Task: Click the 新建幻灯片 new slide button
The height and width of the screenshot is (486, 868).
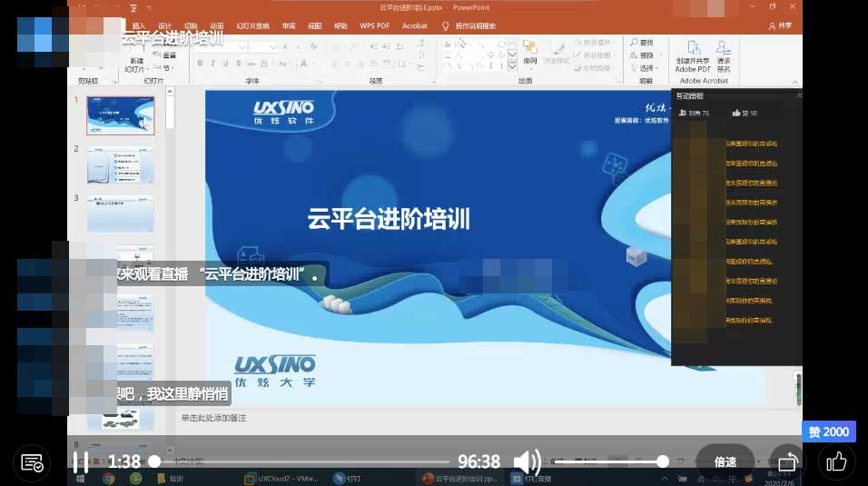Action: (x=134, y=60)
